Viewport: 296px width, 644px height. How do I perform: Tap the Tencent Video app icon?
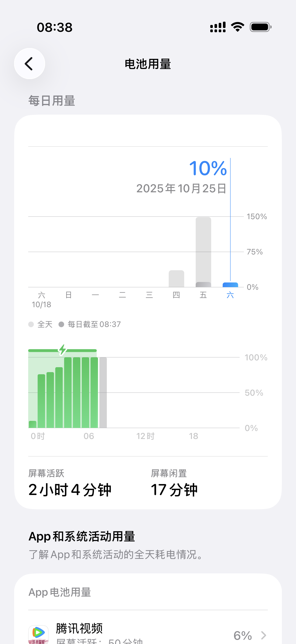tap(39, 634)
